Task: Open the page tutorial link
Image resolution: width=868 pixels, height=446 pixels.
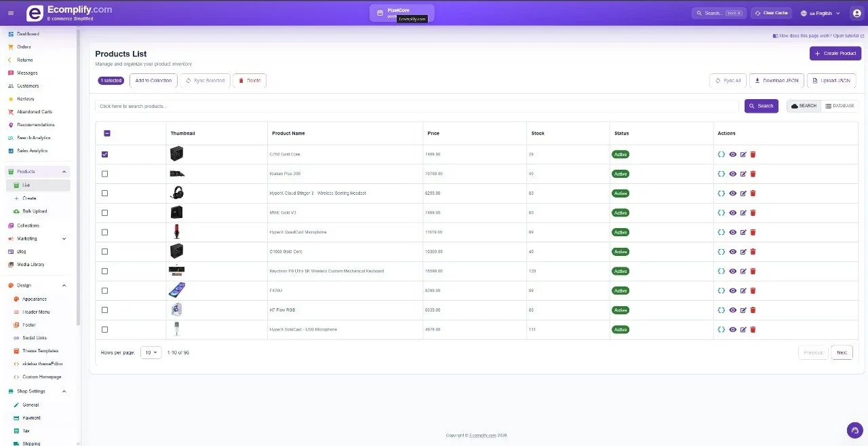Action: click(818, 35)
